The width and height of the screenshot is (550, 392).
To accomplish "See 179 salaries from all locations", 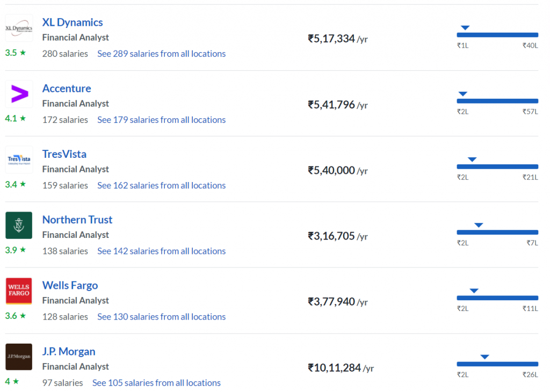I will pyautogui.click(x=161, y=120).
